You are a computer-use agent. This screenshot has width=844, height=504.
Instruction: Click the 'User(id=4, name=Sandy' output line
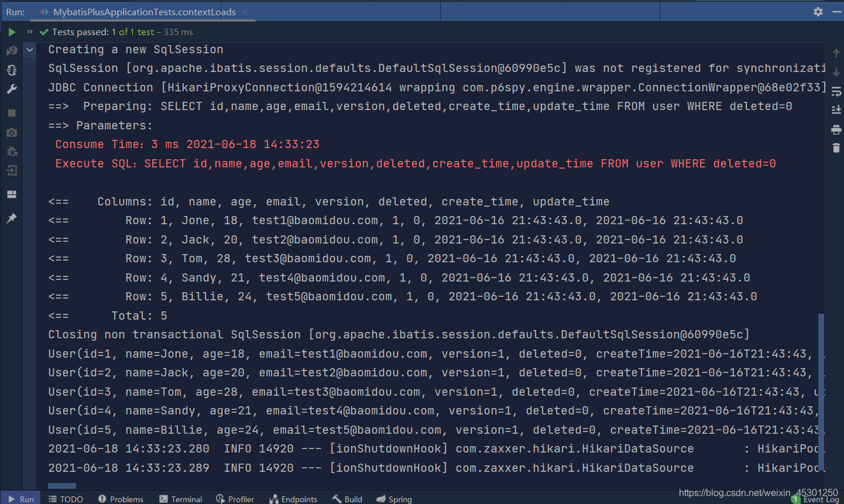pyautogui.click(x=437, y=411)
